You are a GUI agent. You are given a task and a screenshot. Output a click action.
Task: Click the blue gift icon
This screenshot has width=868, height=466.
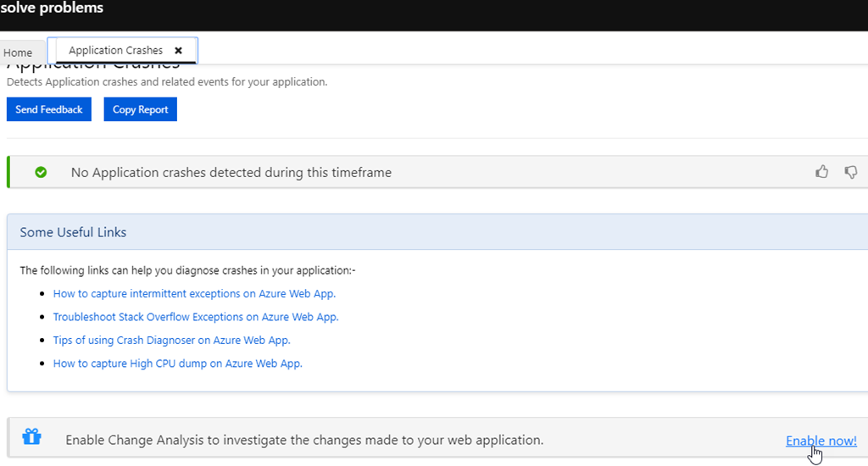pyautogui.click(x=32, y=437)
